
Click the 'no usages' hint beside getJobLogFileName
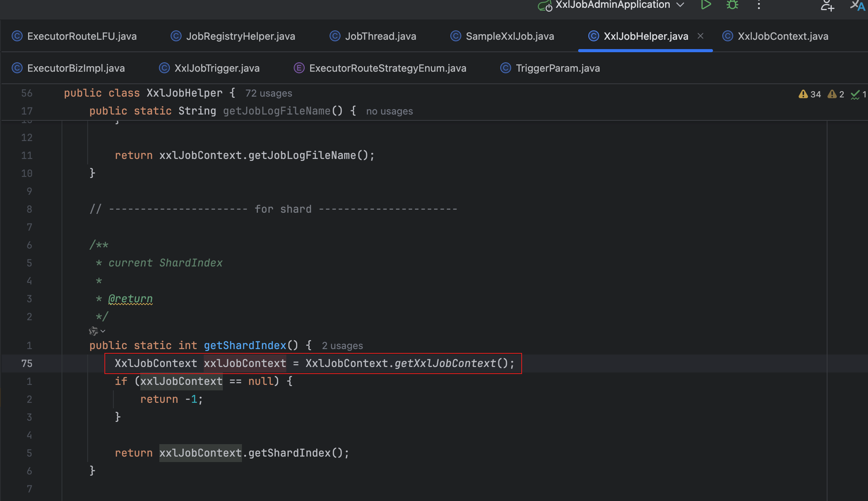(x=389, y=111)
